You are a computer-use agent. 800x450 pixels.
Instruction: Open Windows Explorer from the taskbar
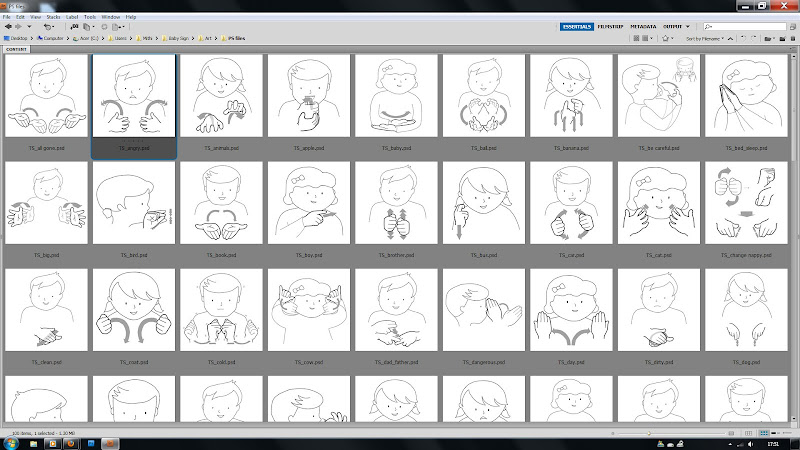[x=33, y=444]
